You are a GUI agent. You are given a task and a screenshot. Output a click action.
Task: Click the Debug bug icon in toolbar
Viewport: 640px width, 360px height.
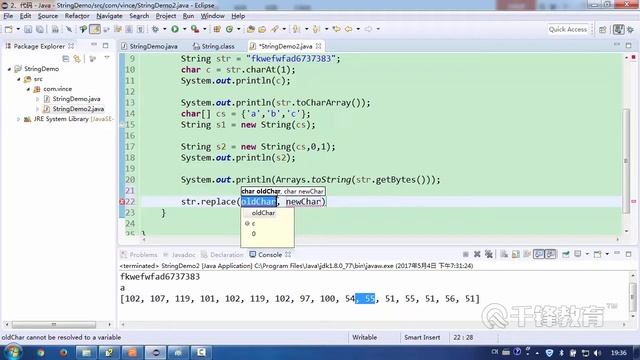tap(155, 29)
